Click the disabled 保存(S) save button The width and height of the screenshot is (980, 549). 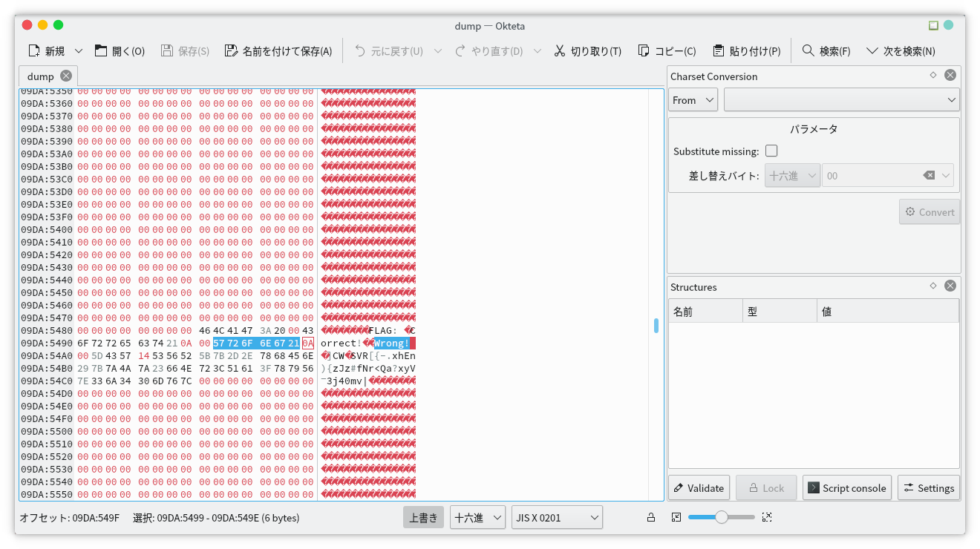185,51
